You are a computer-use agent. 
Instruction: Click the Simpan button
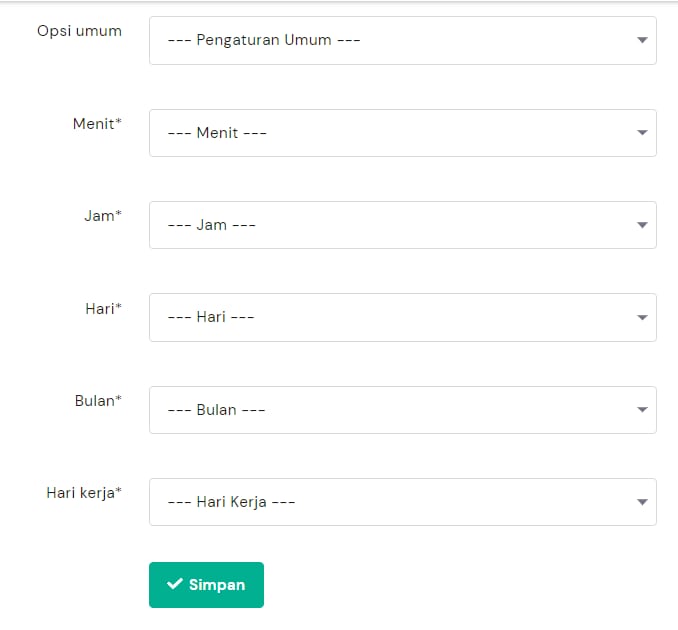pos(206,585)
